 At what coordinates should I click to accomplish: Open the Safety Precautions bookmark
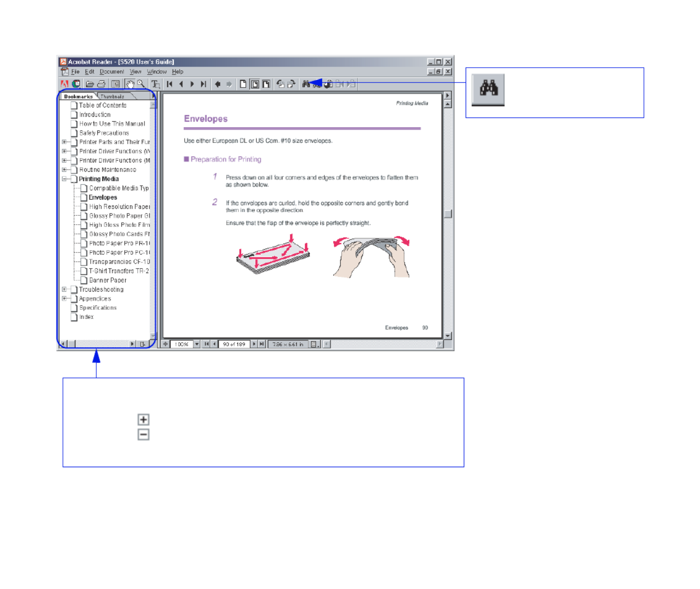(x=104, y=133)
